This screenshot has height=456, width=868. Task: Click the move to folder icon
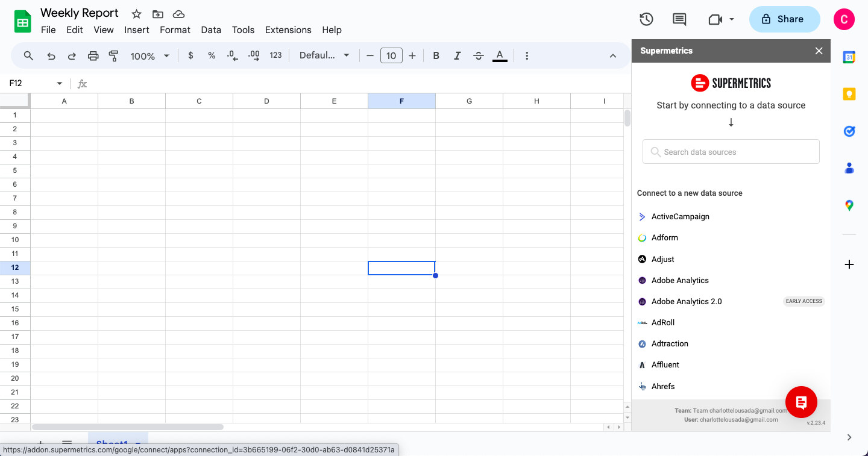point(157,14)
